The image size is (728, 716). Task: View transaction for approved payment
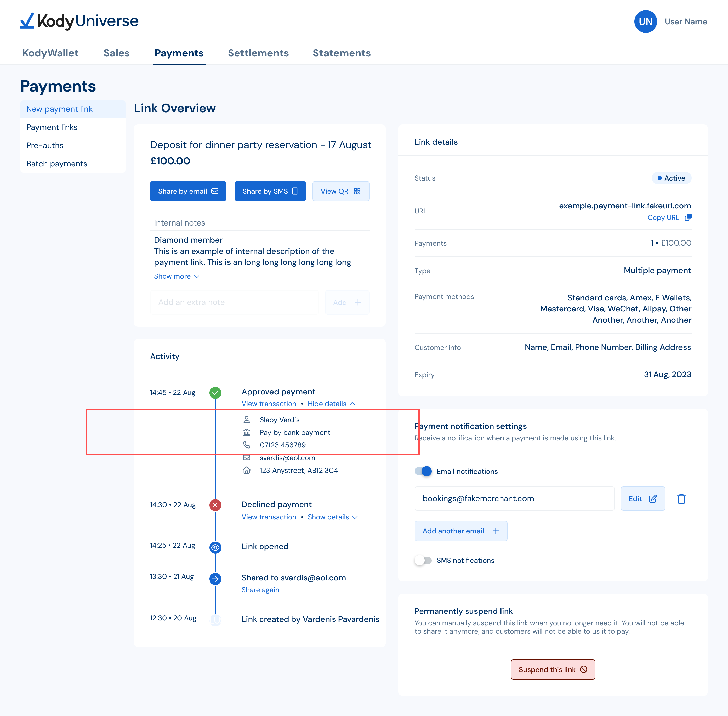[x=269, y=404]
